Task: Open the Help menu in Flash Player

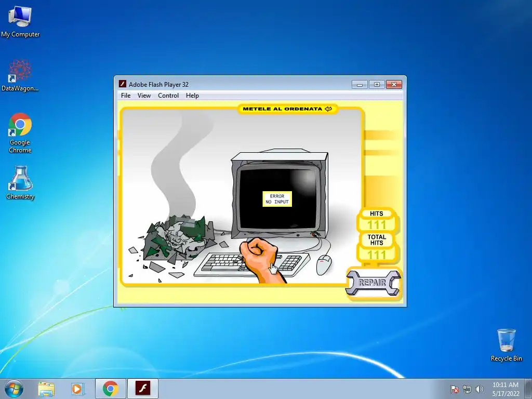Action: coord(192,96)
